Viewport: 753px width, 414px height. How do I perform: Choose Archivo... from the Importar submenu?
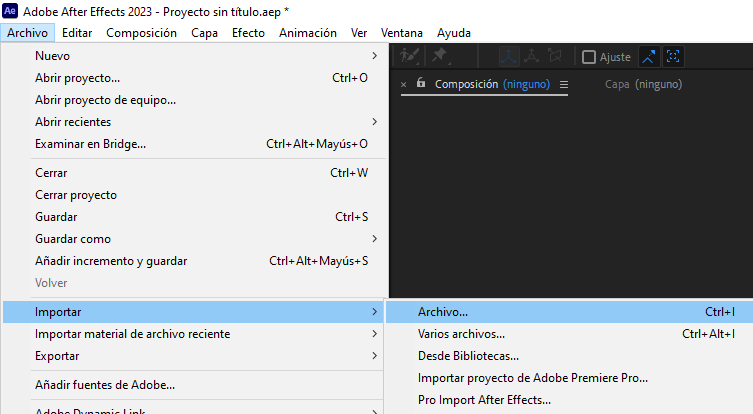[443, 312]
